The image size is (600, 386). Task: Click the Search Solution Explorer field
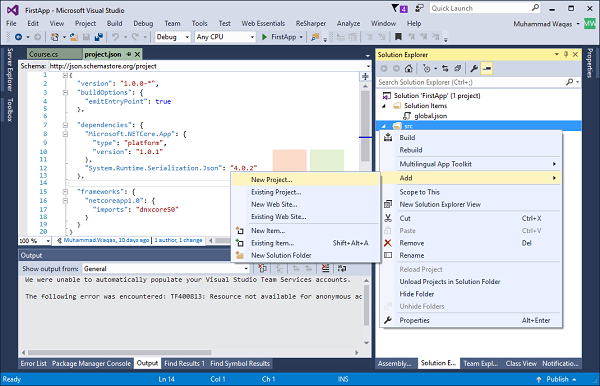(x=472, y=82)
